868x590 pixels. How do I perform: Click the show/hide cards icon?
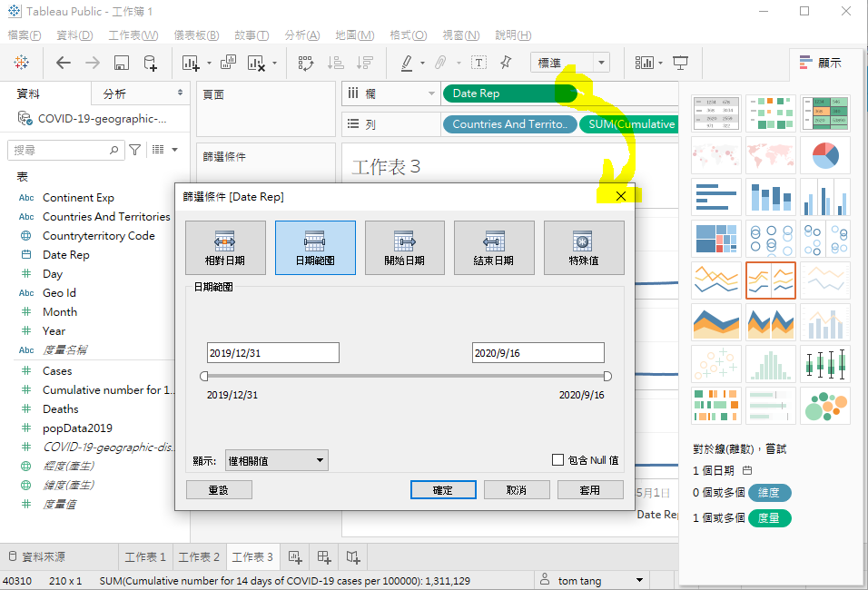click(x=645, y=63)
